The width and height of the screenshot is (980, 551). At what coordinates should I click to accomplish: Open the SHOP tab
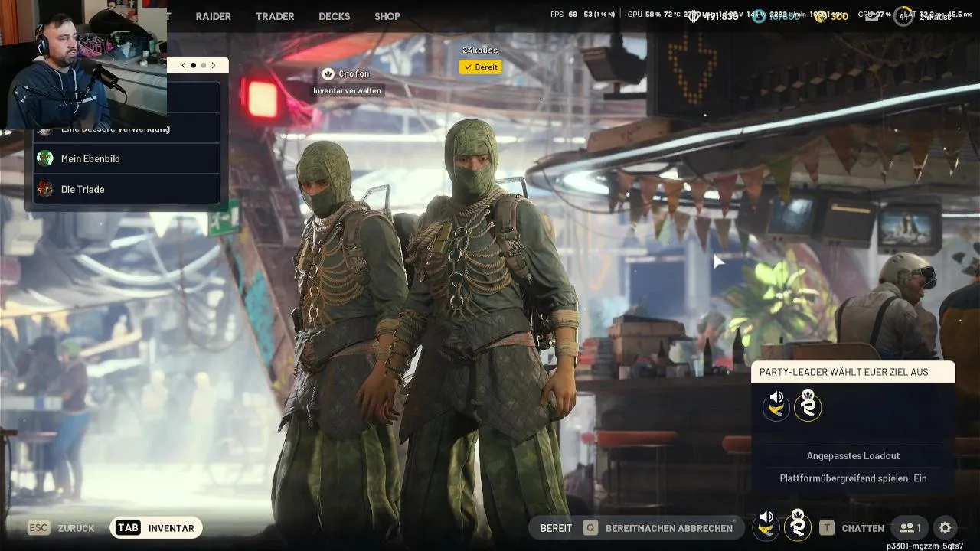click(x=387, y=16)
